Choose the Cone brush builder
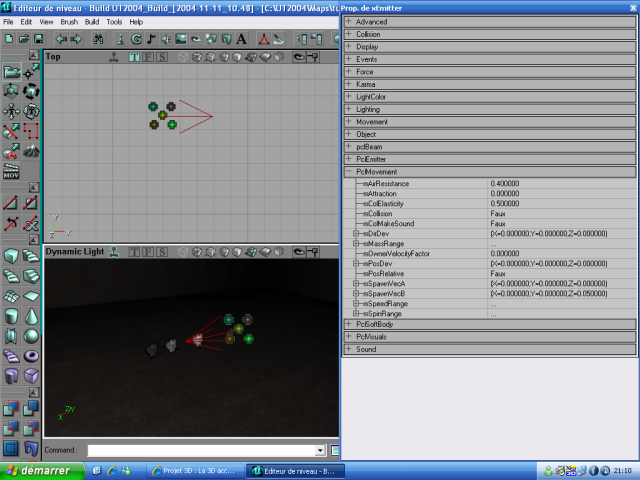This screenshot has width=640, height=480. pyautogui.click(x=32, y=316)
